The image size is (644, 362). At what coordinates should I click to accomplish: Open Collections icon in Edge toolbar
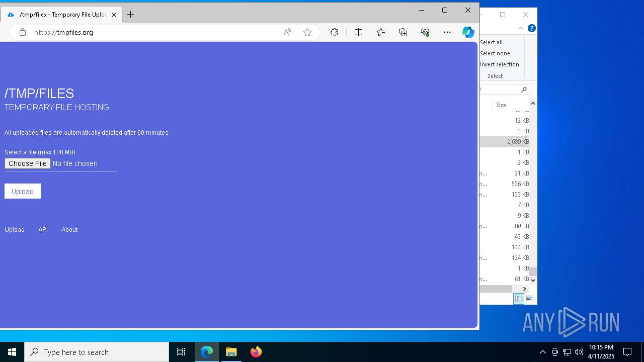(x=403, y=32)
